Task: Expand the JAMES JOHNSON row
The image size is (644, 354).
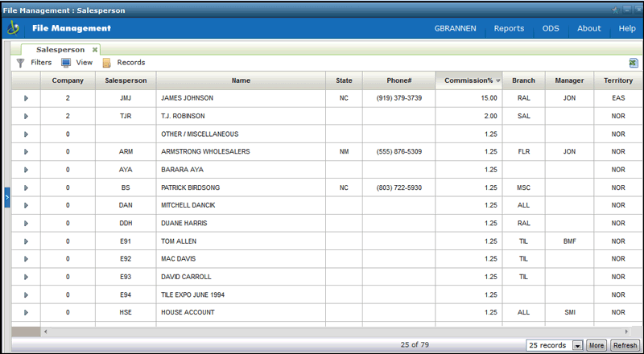Action: 26,98
